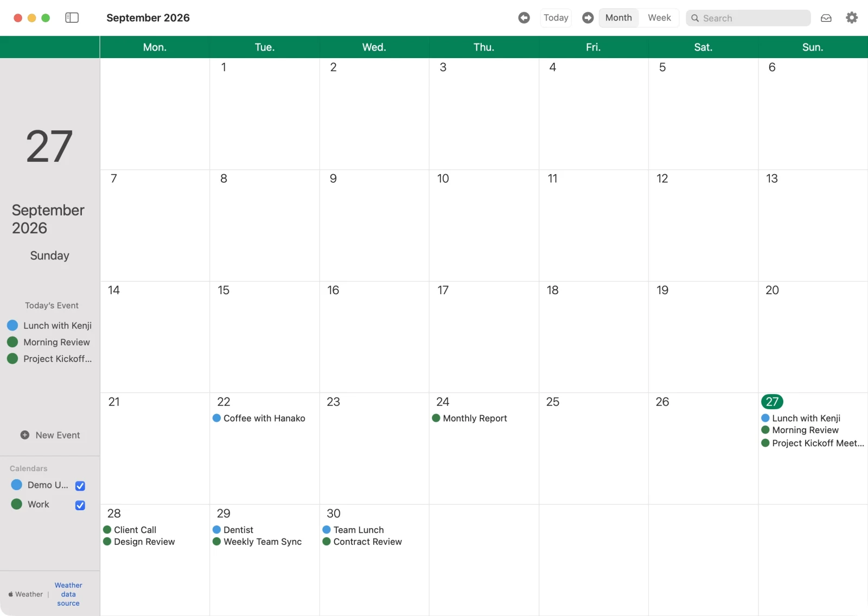This screenshot has height=616, width=868.
Task: Focus the Search field
Action: (748, 18)
